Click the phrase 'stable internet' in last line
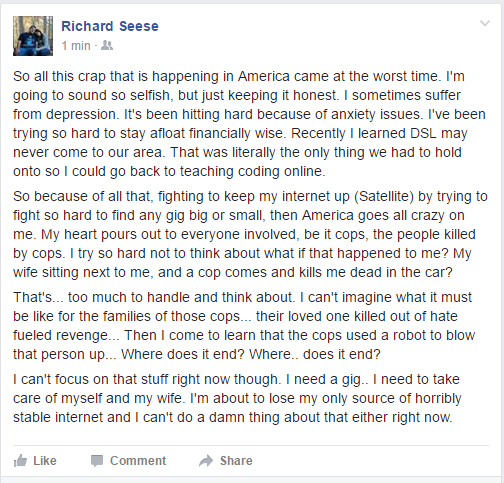Screen dimensions: 504x483 click(x=72, y=417)
